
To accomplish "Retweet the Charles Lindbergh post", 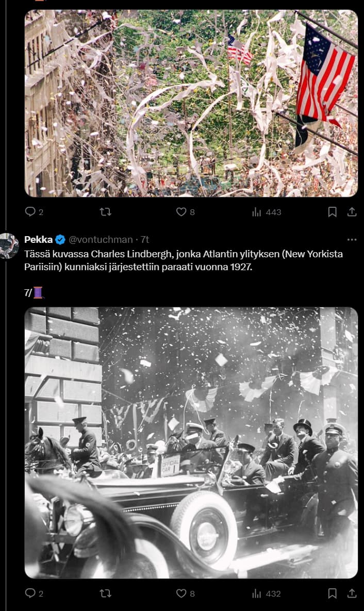I will click(x=106, y=593).
